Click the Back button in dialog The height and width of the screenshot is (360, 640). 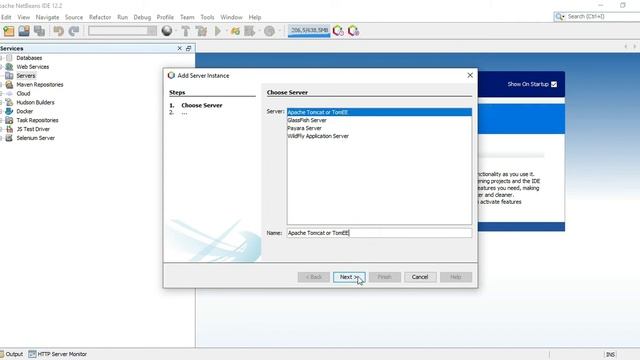[313, 277]
